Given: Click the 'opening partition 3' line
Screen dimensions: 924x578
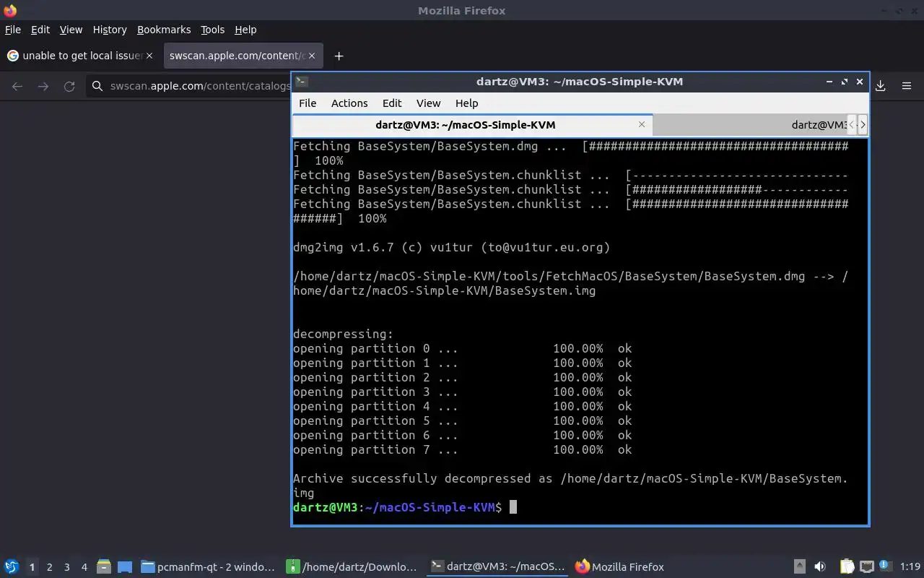Looking at the screenshot, I should [x=462, y=392].
